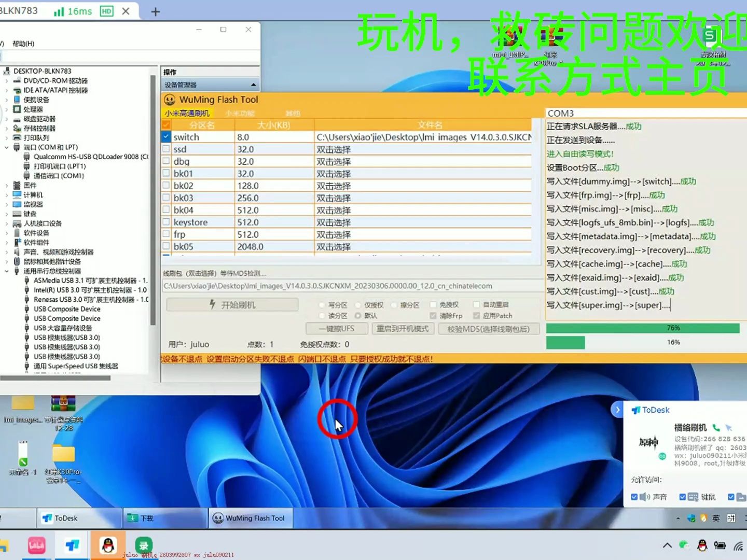Select the 读分区 radio option
The width and height of the screenshot is (747, 560).
(322, 315)
